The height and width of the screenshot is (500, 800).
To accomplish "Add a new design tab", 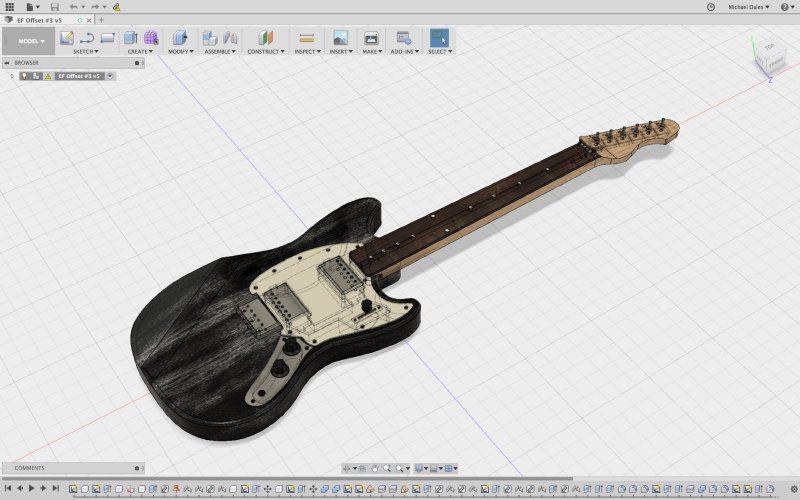I will (101, 20).
